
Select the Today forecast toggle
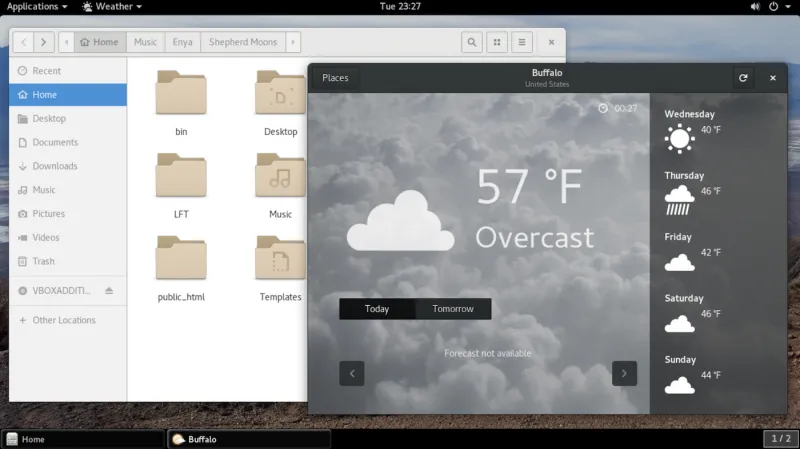click(x=377, y=309)
